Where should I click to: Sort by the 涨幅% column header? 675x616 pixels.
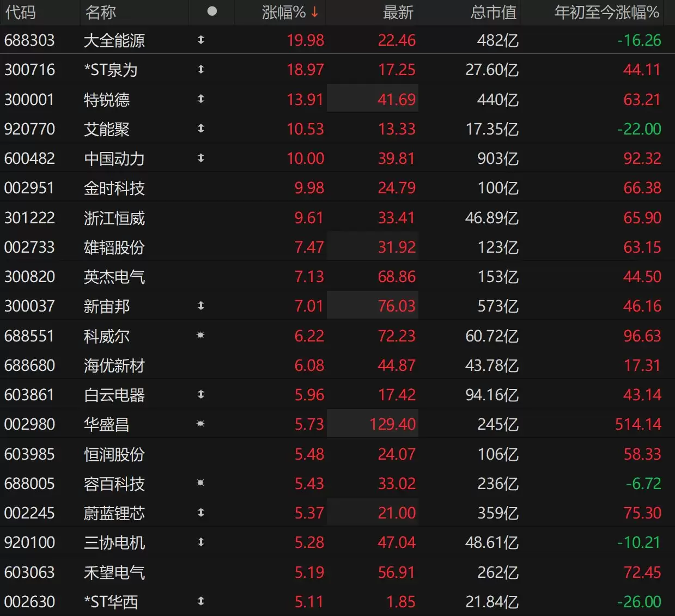[x=290, y=12]
